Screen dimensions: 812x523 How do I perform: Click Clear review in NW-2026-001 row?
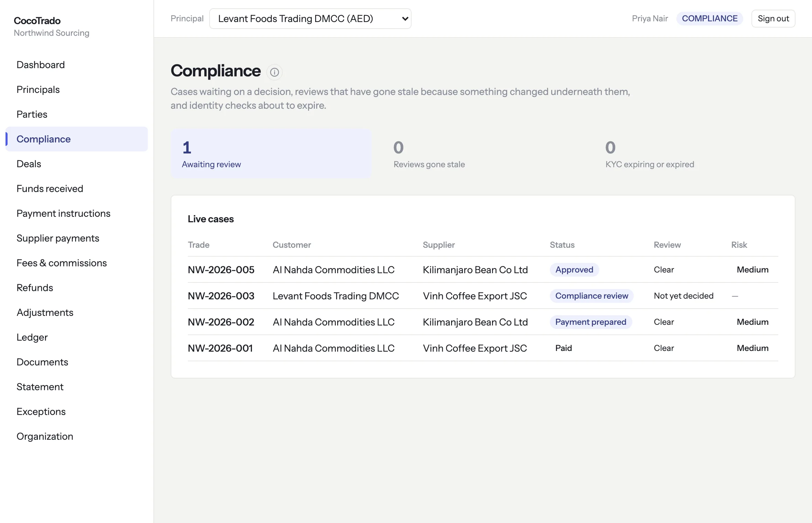click(664, 348)
